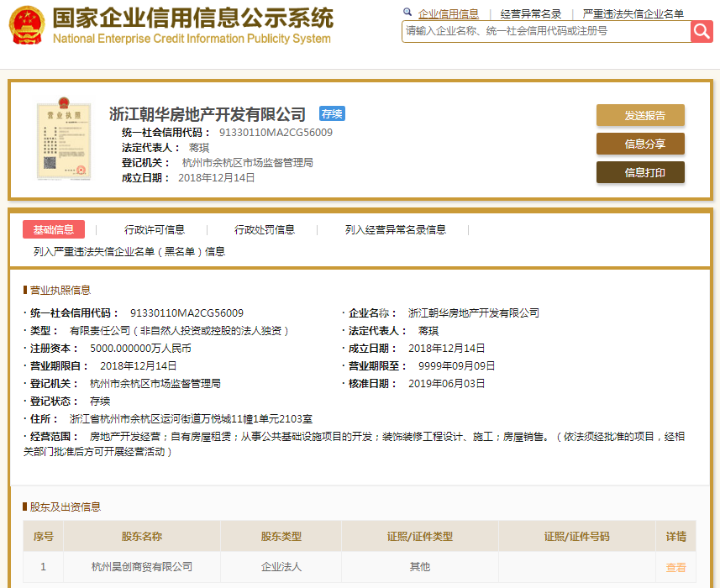This screenshot has width=720, height=588.
Task: Click the 序号 column header
Action: click(43, 536)
